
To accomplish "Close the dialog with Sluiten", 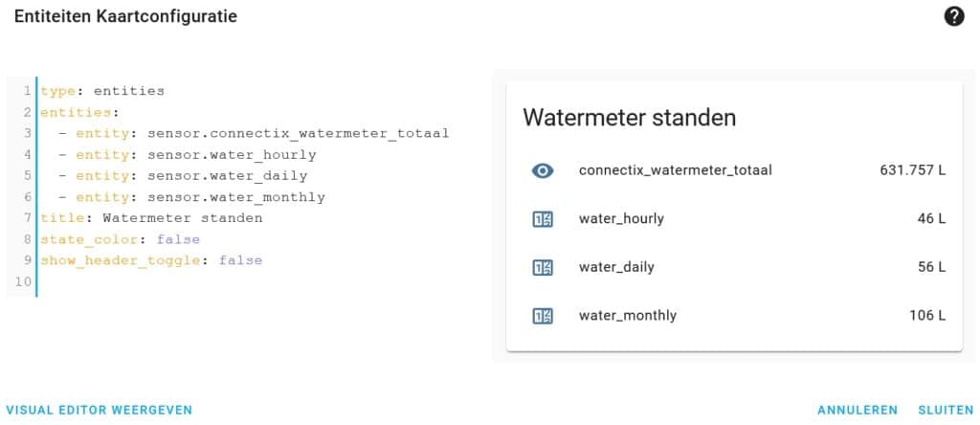I will (x=946, y=410).
